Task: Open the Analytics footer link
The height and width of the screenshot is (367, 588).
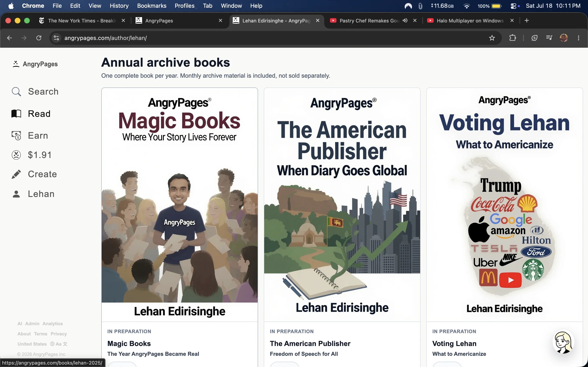Action: tap(52, 324)
